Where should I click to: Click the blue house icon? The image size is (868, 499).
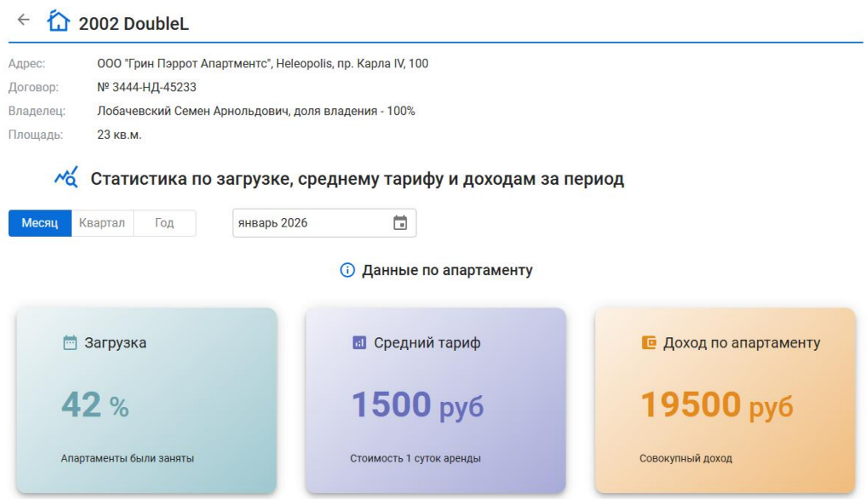pyautogui.click(x=58, y=21)
